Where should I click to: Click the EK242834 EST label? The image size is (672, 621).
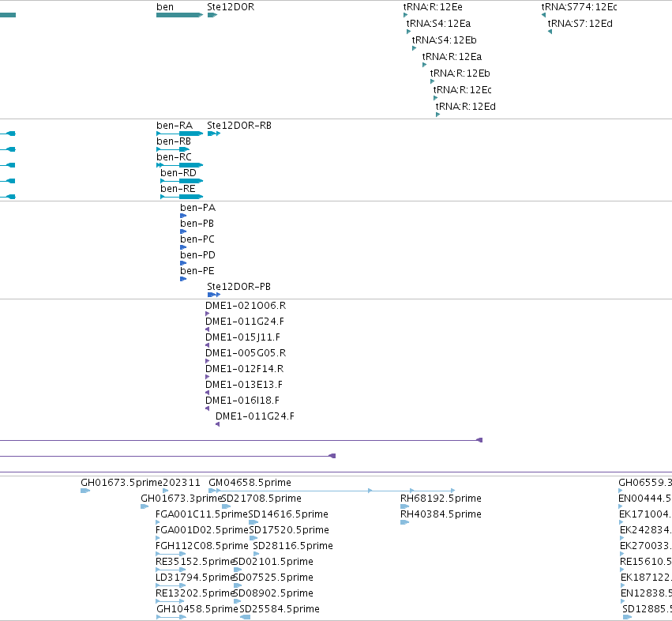(646, 530)
